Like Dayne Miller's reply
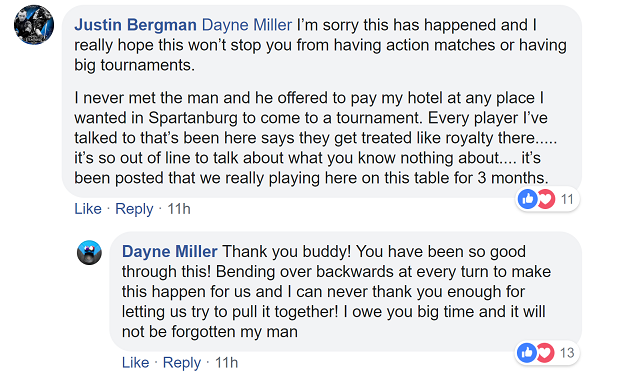 coord(135,363)
